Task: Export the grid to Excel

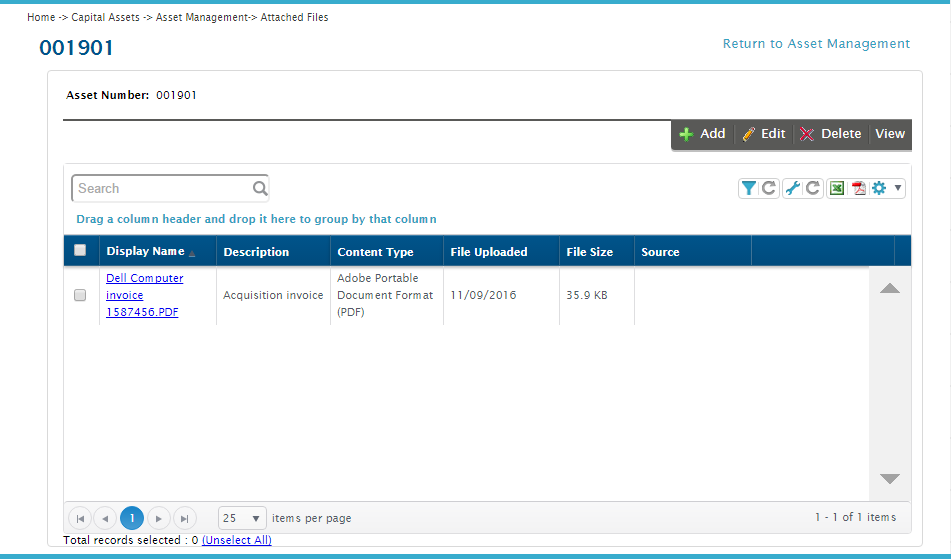Action: click(837, 188)
